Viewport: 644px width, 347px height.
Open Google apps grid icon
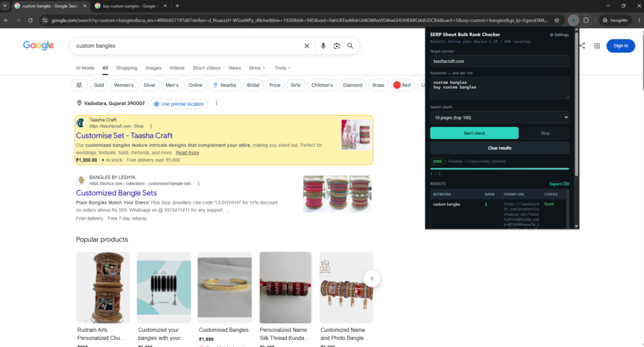tap(597, 46)
